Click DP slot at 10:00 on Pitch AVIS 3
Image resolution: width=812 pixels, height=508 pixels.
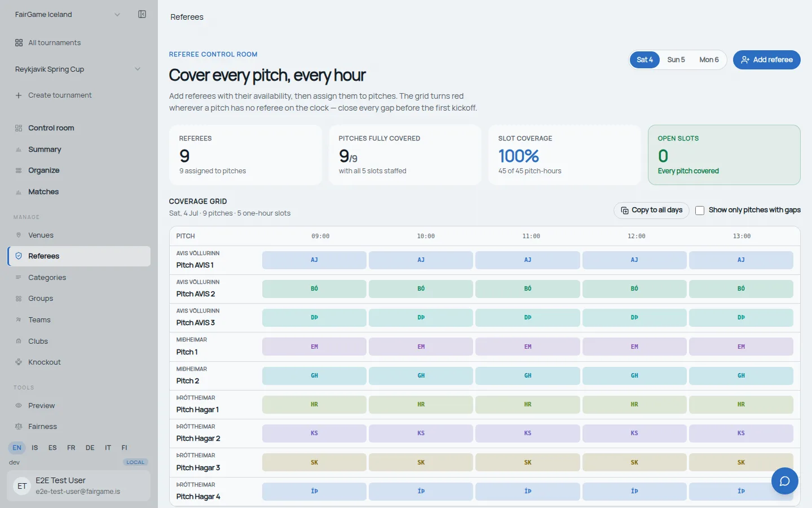tap(421, 318)
